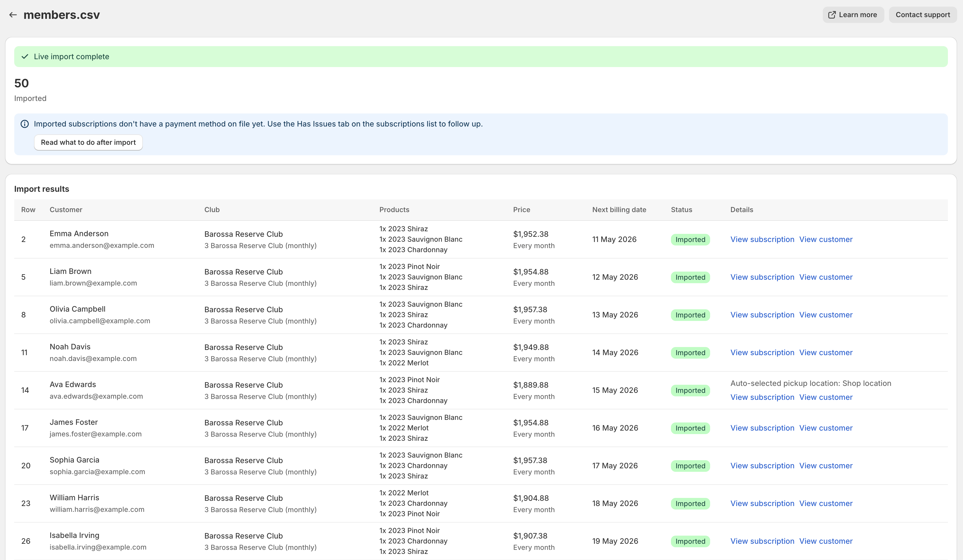This screenshot has height=560, width=963.
Task: Click the 50 imported count
Action: coord(21,83)
